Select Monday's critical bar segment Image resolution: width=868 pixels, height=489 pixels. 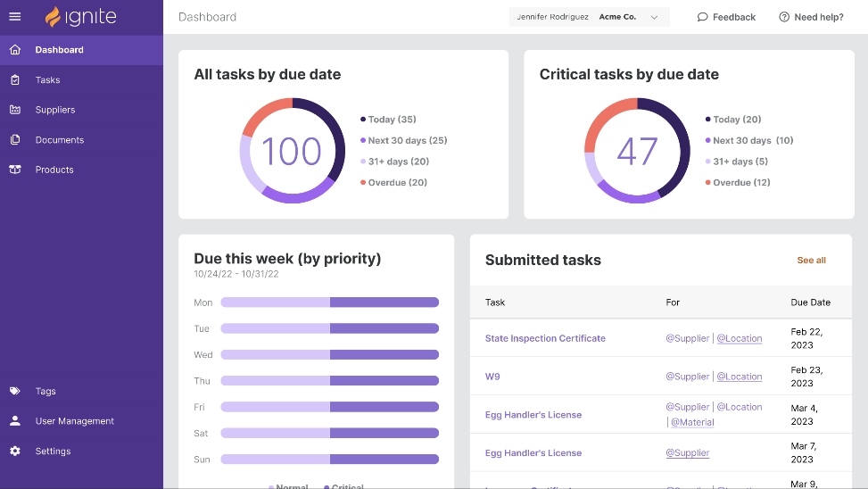tap(384, 303)
